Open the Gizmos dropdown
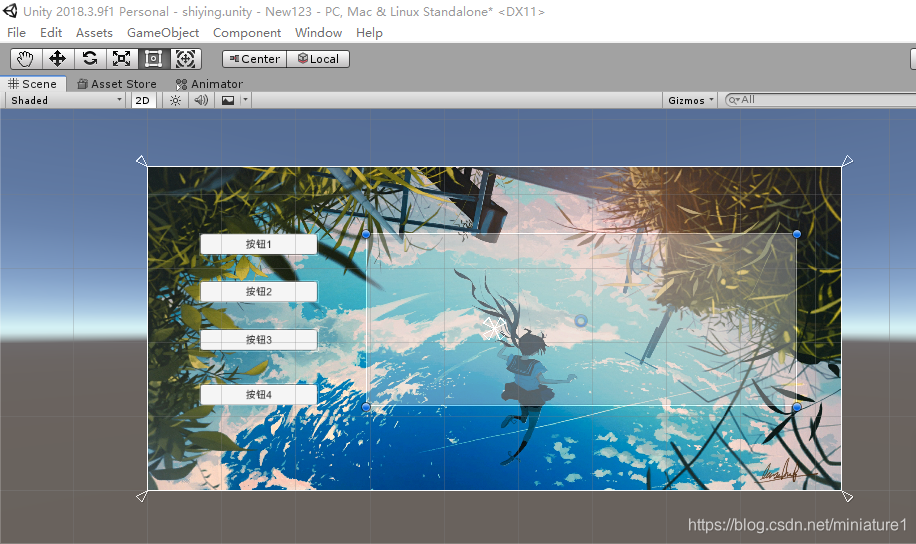 coord(691,101)
